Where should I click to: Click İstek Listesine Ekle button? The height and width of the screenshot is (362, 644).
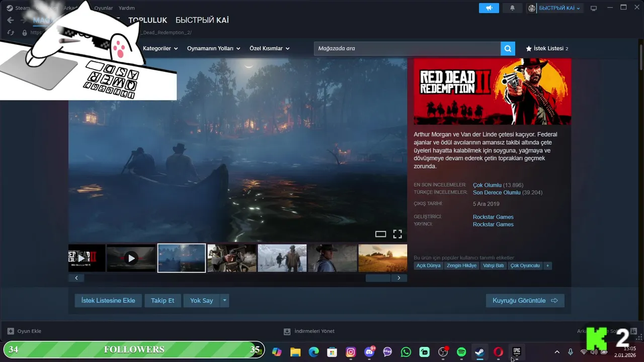click(x=108, y=301)
